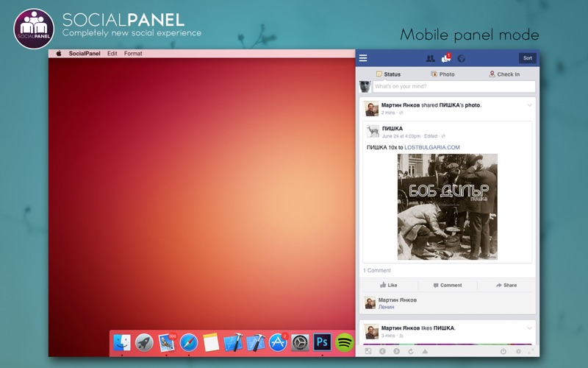Select the Photo tab

[442, 74]
